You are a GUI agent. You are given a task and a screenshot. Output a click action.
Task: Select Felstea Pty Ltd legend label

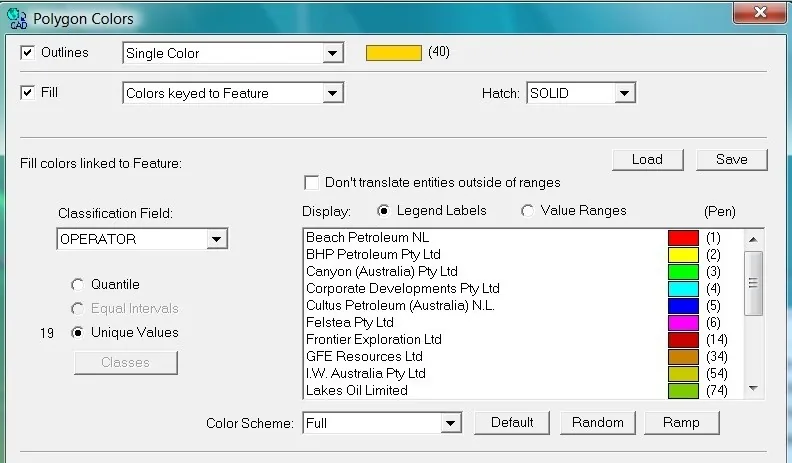pyautogui.click(x=350, y=323)
